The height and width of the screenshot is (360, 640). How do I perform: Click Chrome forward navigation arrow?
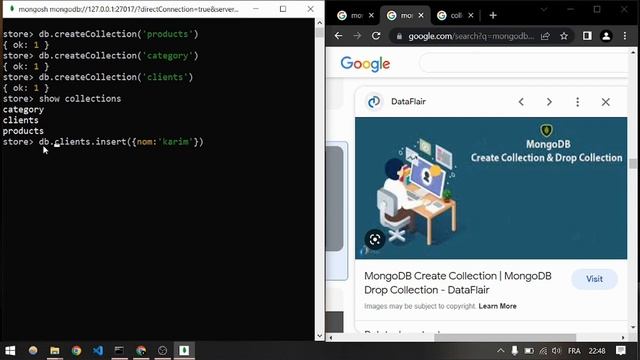pyautogui.click(x=357, y=36)
